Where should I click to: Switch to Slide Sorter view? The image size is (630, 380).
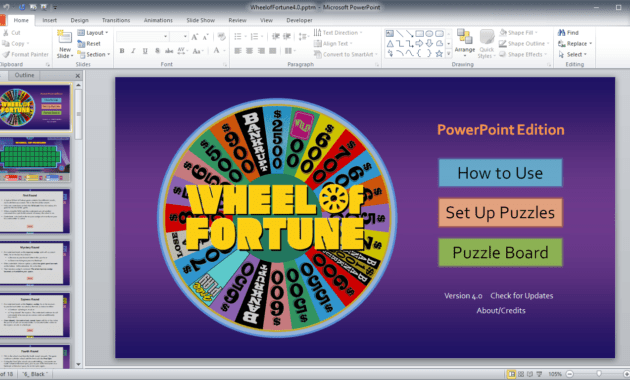(x=521, y=374)
